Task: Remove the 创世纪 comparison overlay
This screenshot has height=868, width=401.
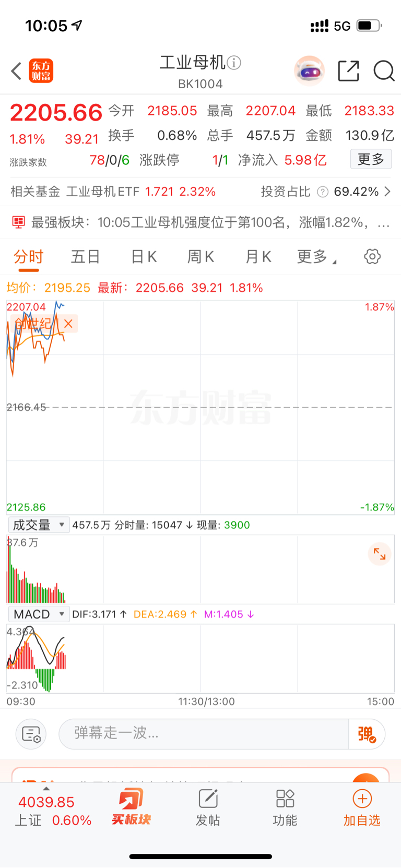Action: [x=68, y=324]
